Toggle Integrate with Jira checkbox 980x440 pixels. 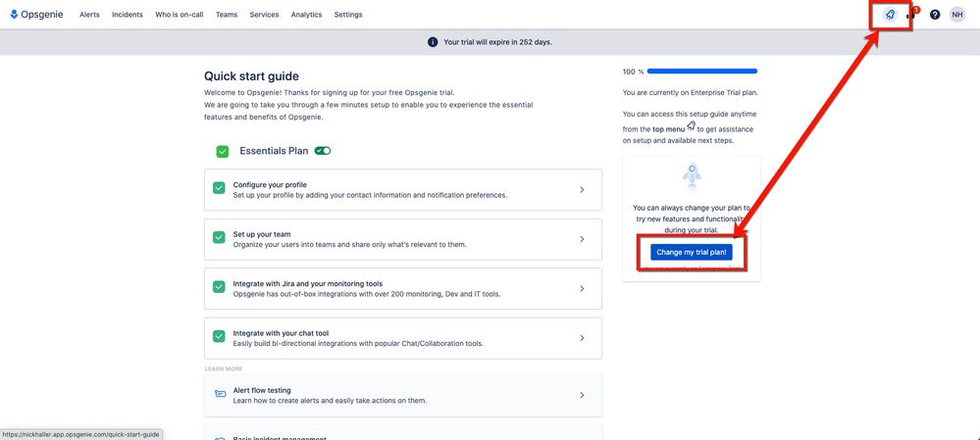[219, 286]
